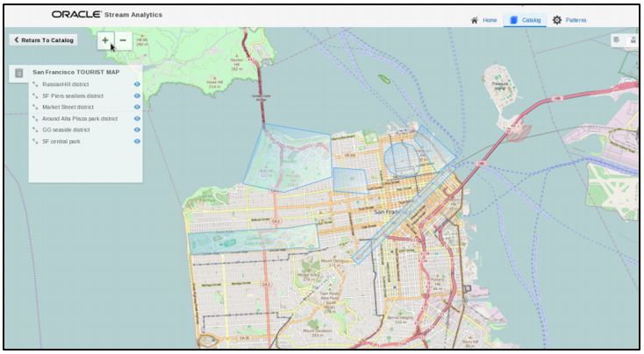Viewport: 644px width, 354px height.
Task: Zoom out with the minus button
Action: (x=123, y=40)
